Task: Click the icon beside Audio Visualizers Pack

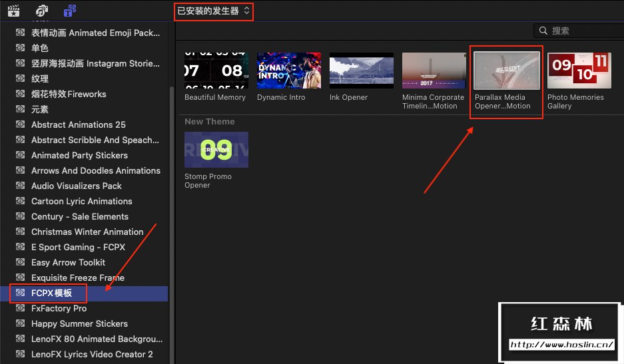Action: click(x=20, y=186)
